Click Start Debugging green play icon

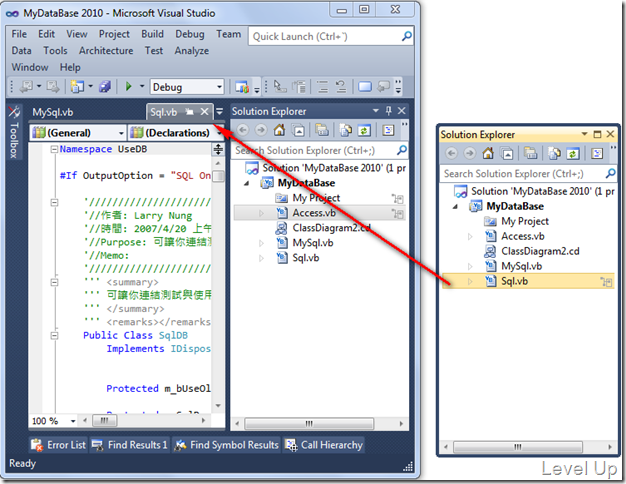[x=129, y=87]
